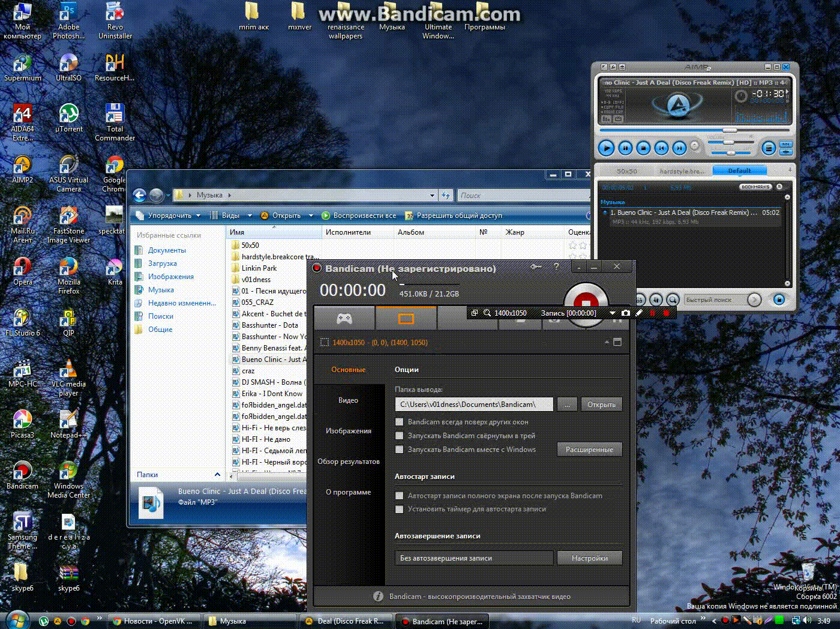Screen dimensions: 840x629
Task: Stop recording with red square icon on toolbar
Action: [x=666, y=313]
